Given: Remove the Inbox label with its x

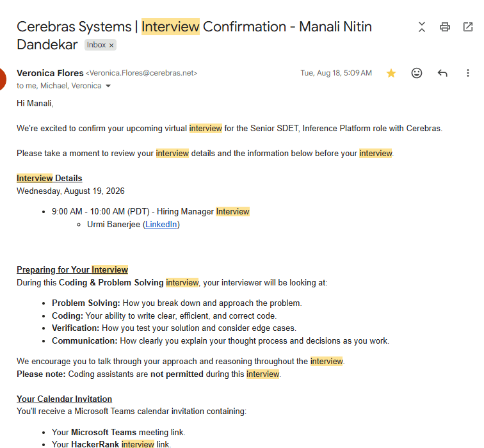Looking at the screenshot, I should pyautogui.click(x=111, y=45).
